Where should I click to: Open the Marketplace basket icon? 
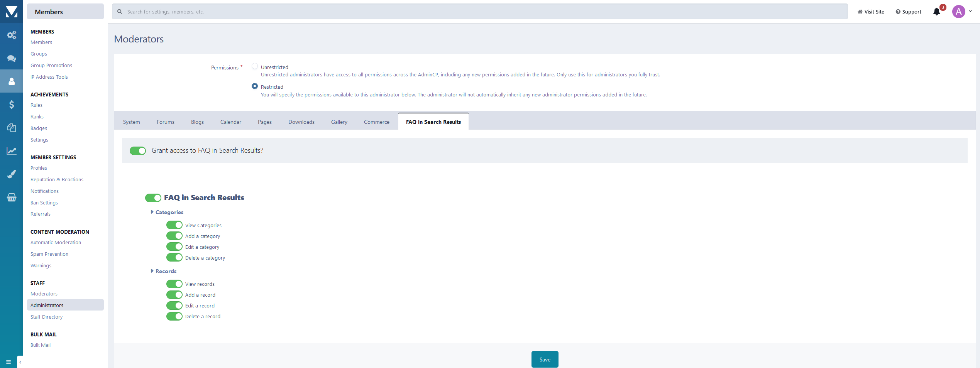(11, 197)
